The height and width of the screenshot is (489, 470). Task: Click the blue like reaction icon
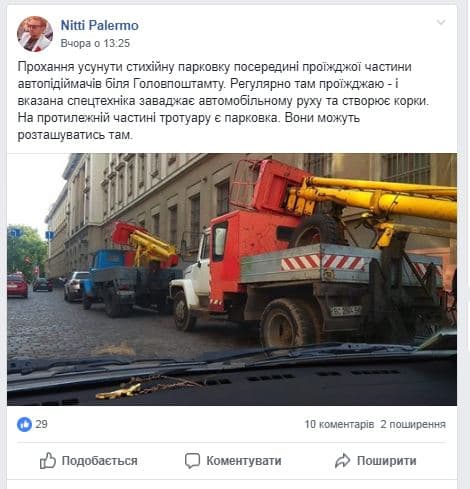pyautogui.click(x=24, y=424)
